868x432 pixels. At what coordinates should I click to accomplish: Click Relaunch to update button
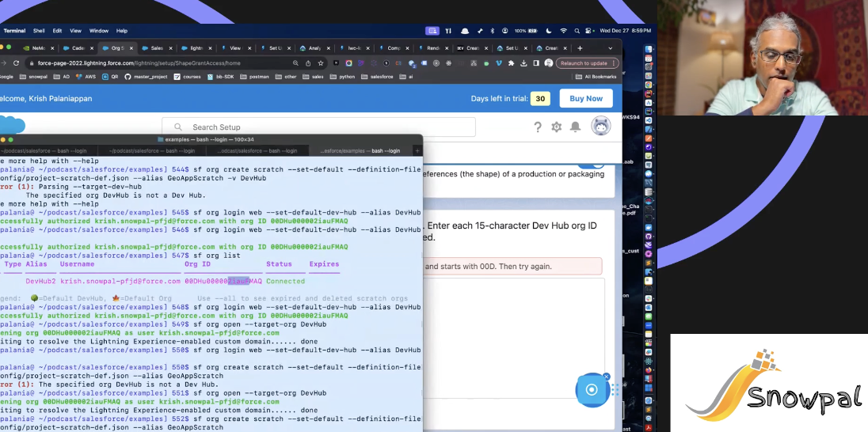[587, 63]
